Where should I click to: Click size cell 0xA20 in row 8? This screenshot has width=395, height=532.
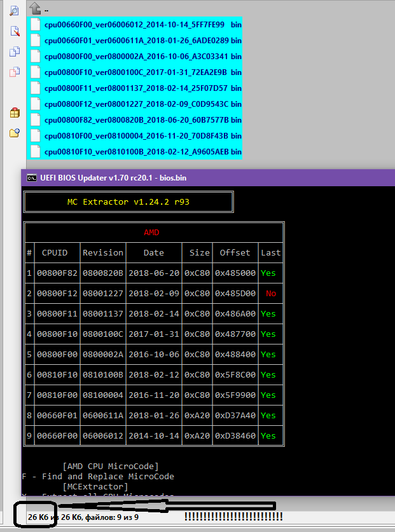197,416
